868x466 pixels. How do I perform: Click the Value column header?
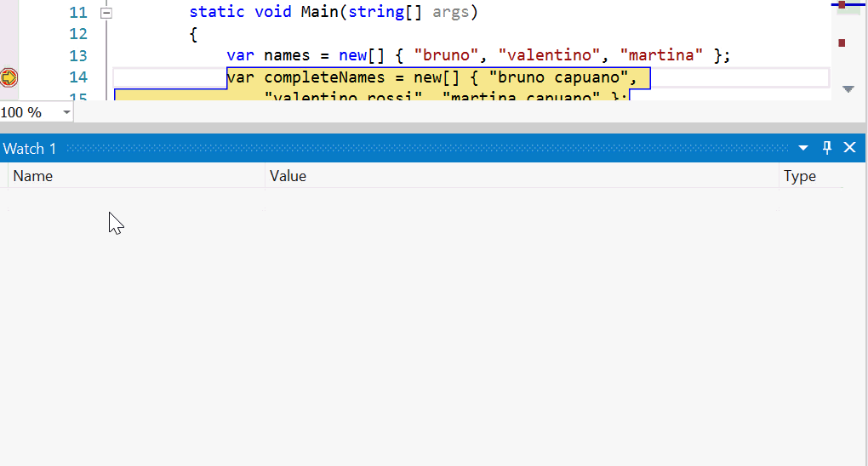click(288, 176)
